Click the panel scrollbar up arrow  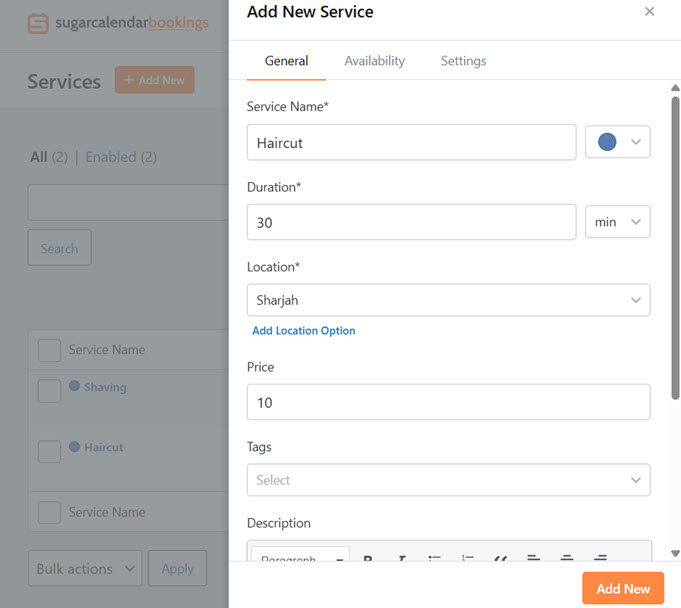[x=675, y=88]
